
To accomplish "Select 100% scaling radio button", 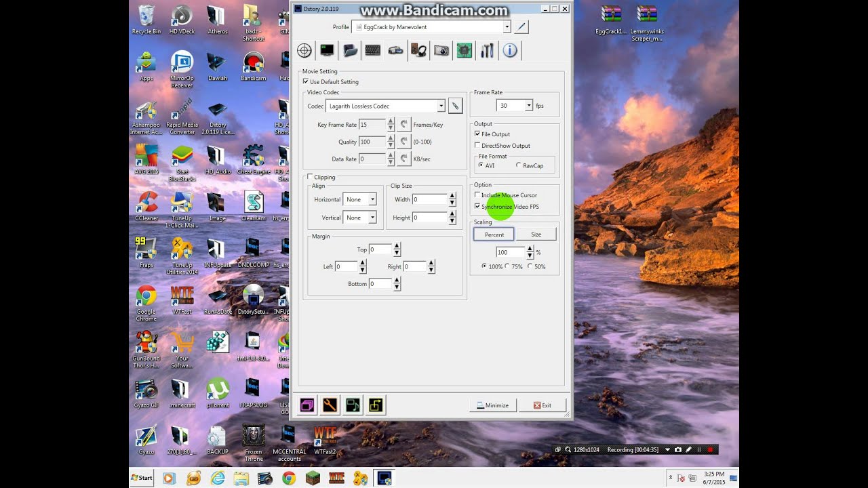I will 484,266.
